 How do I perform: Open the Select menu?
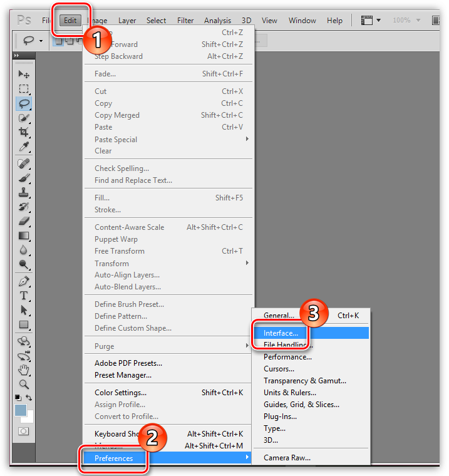click(x=156, y=20)
